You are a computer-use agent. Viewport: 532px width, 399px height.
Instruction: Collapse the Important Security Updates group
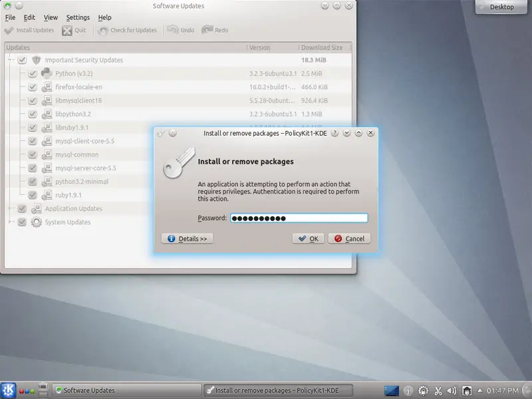10,60
